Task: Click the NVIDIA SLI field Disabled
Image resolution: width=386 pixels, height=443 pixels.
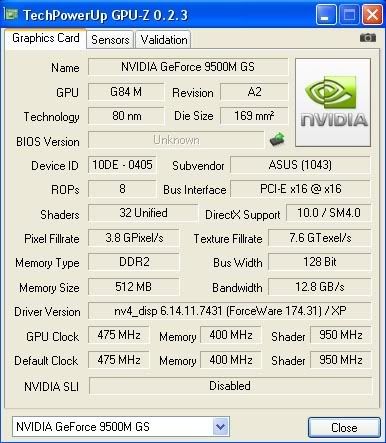Action: pyautogui.click(x=230, y=386)
